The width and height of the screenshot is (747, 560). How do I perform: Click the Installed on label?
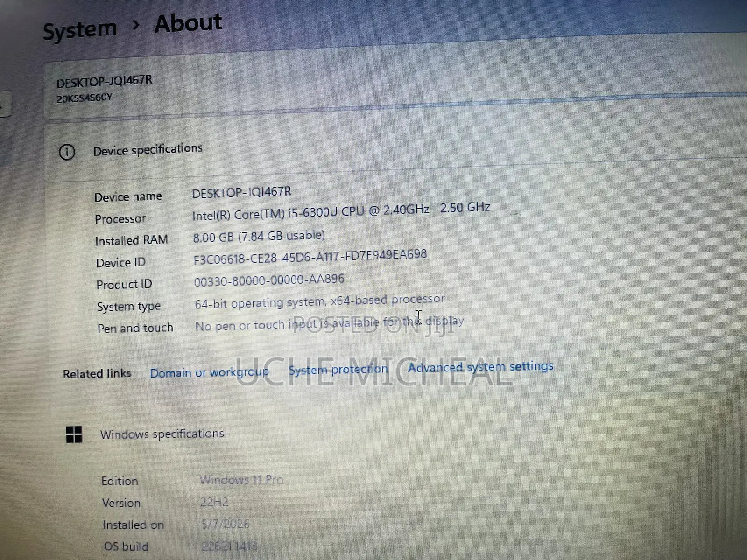(133, 525)
